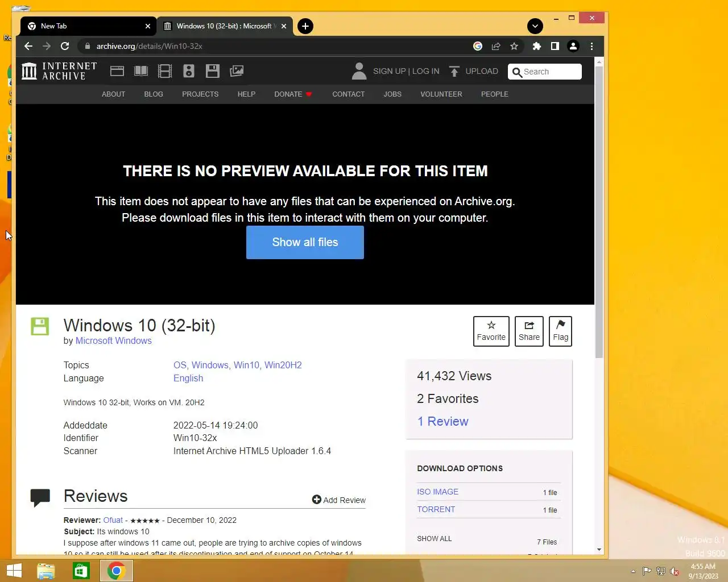Open the CONTACT menu item
This screenshot has width=728, height=582.
349,94
